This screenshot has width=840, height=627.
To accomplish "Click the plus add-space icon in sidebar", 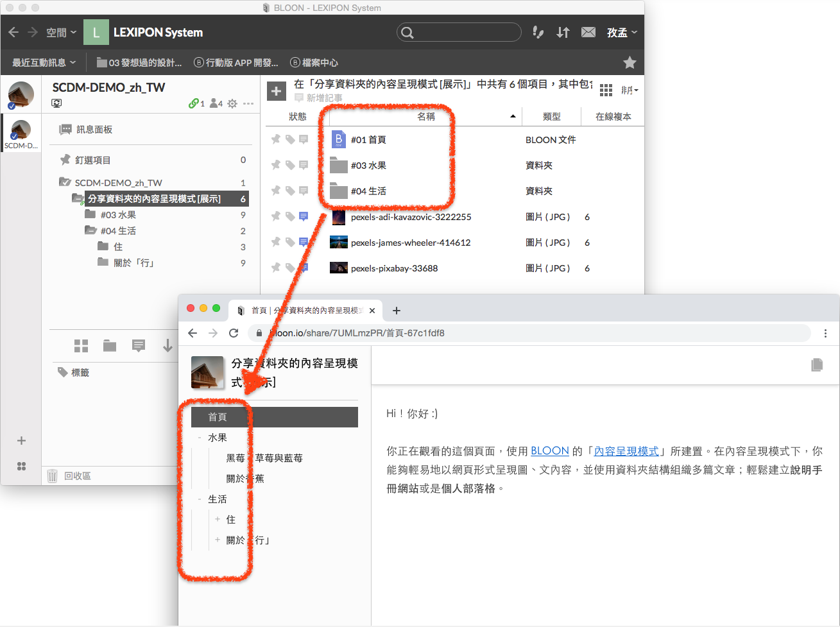I will (x=21, y=440).
